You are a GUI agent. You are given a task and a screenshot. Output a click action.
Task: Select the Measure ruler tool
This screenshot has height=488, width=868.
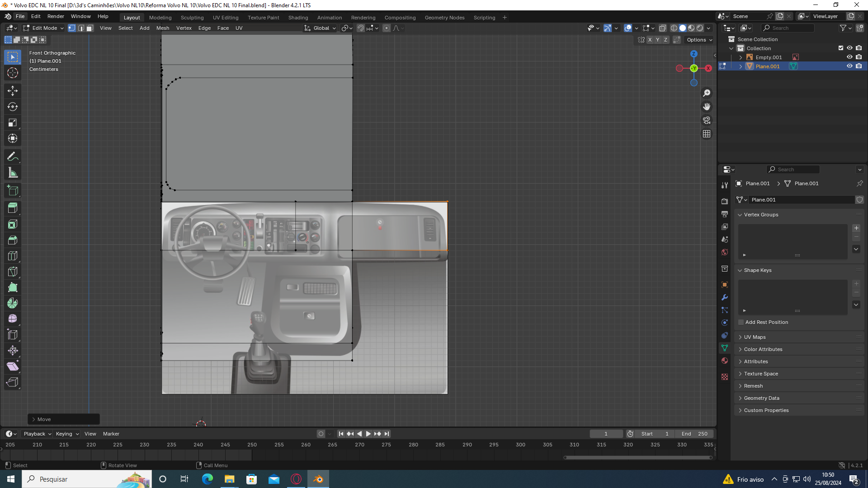click(13, 173)
